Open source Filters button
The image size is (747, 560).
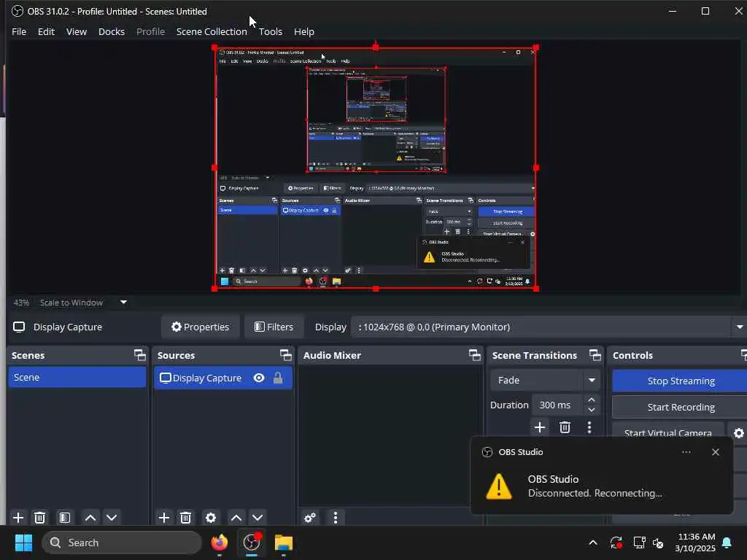coord(274,327)
